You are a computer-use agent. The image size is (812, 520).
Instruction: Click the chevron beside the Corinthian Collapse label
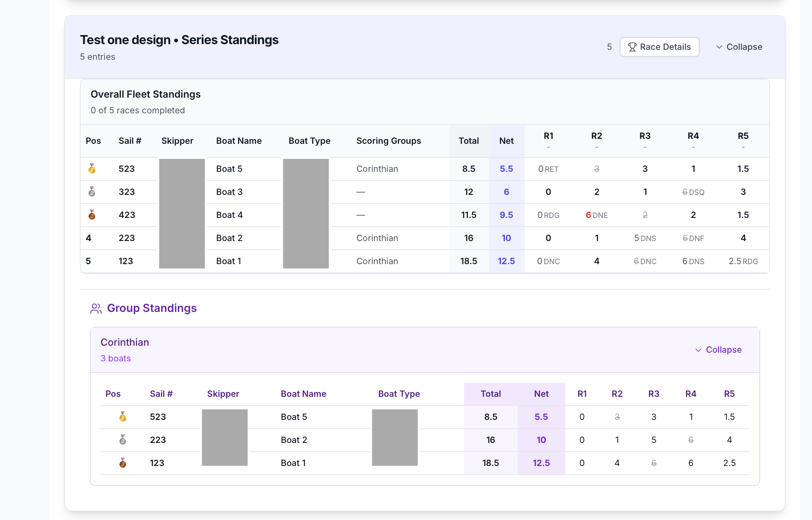point(698,350)
